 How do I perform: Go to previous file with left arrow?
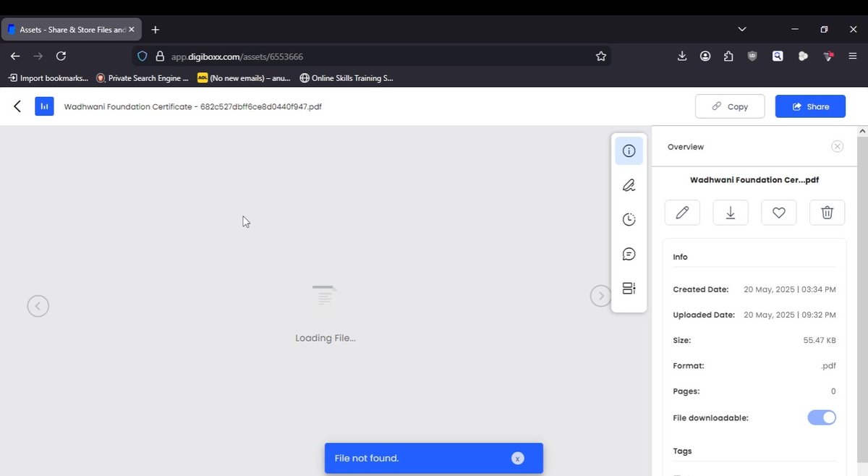point(38,306)
